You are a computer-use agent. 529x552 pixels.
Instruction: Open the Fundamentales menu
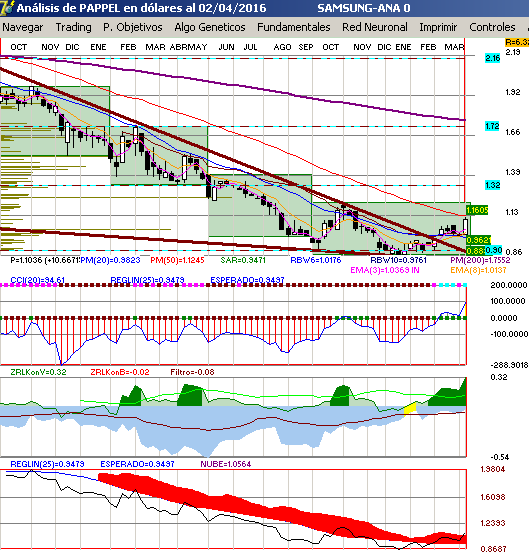(294, 27)
